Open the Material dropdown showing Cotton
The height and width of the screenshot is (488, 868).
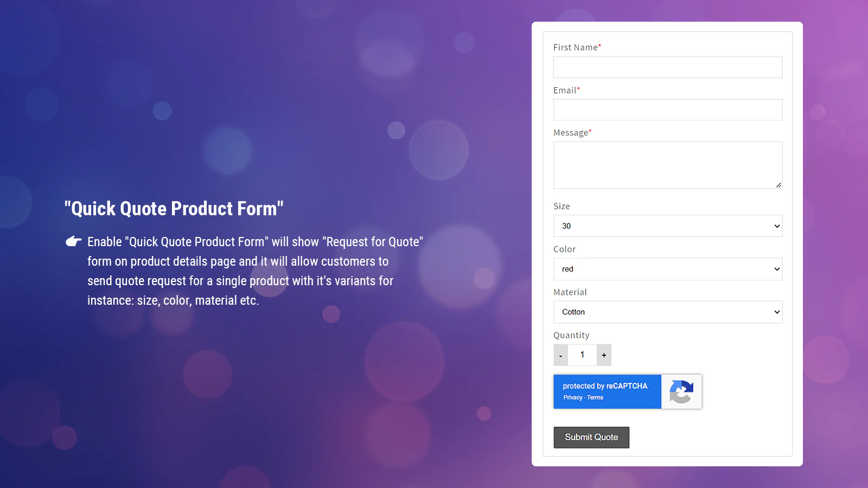(668, 312)
